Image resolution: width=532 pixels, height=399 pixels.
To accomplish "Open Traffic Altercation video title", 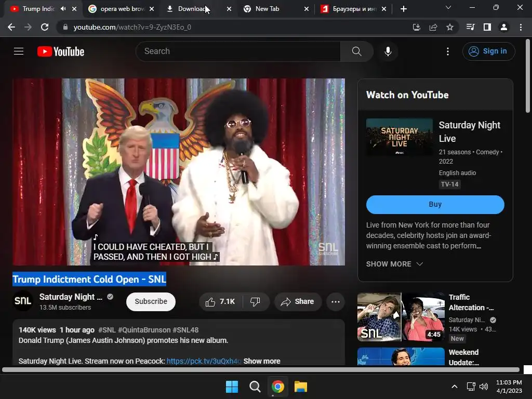I will 471,302.
